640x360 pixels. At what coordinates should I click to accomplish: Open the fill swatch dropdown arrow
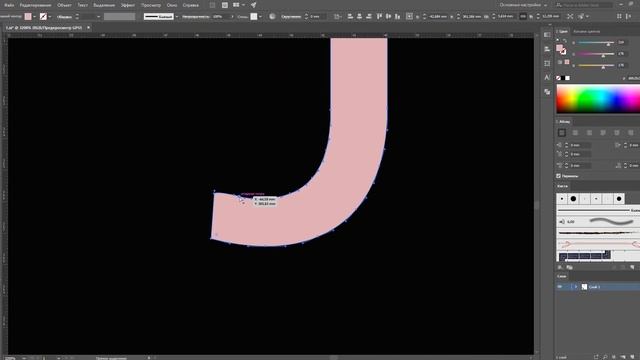[x=34, y=17]
